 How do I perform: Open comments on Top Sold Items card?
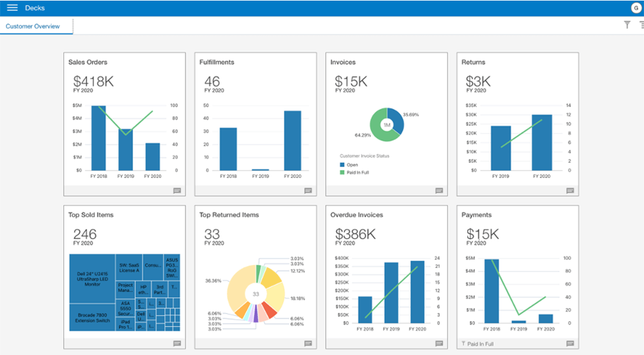177,344
